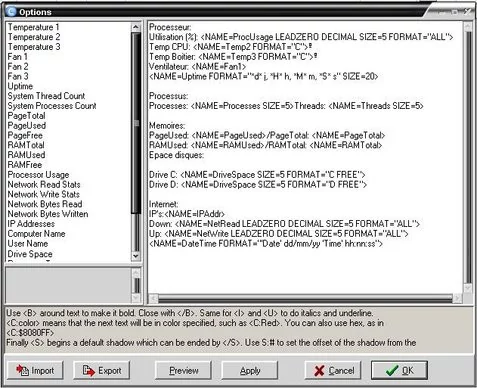Choose Uptime from the list

20,86
